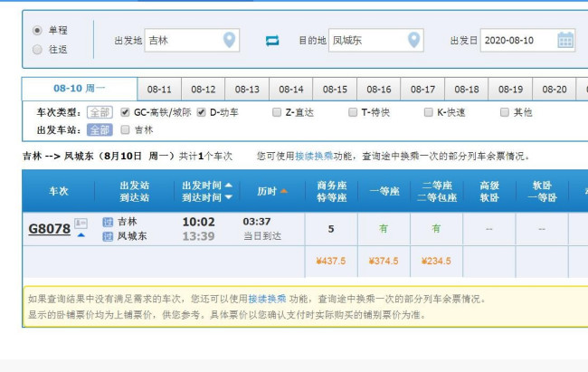Check Z-直达 checkbox
This screenshot has height=372, width=588.
(x=277, y=112)
